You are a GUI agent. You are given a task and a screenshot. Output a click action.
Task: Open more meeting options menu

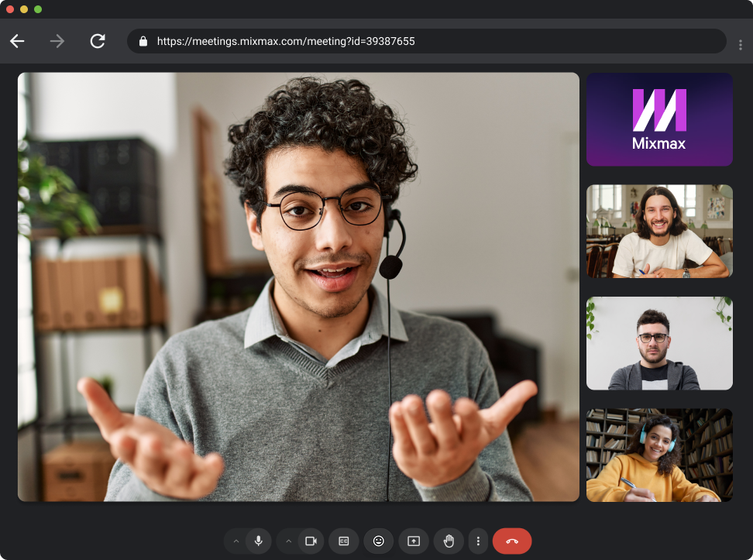click(478, 541)
